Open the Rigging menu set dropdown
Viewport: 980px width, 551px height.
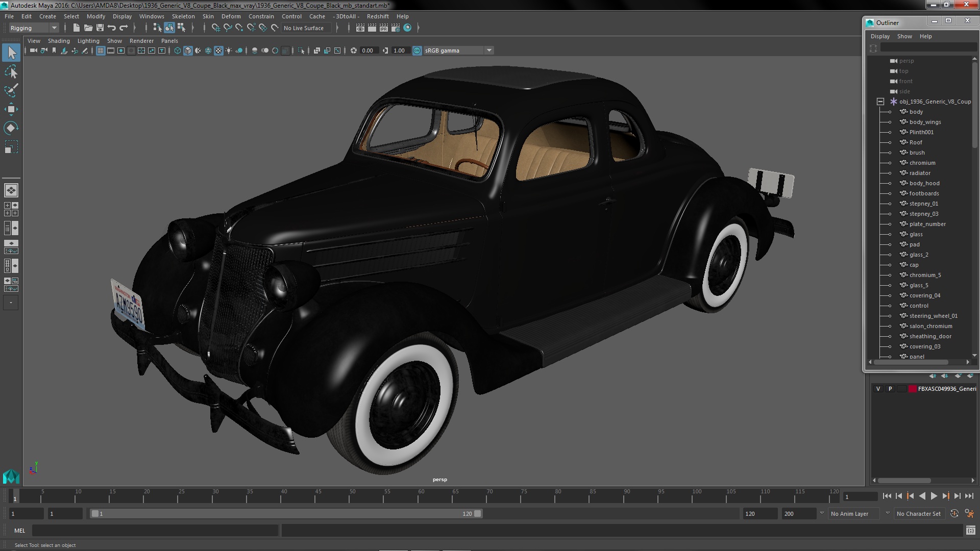34,28
